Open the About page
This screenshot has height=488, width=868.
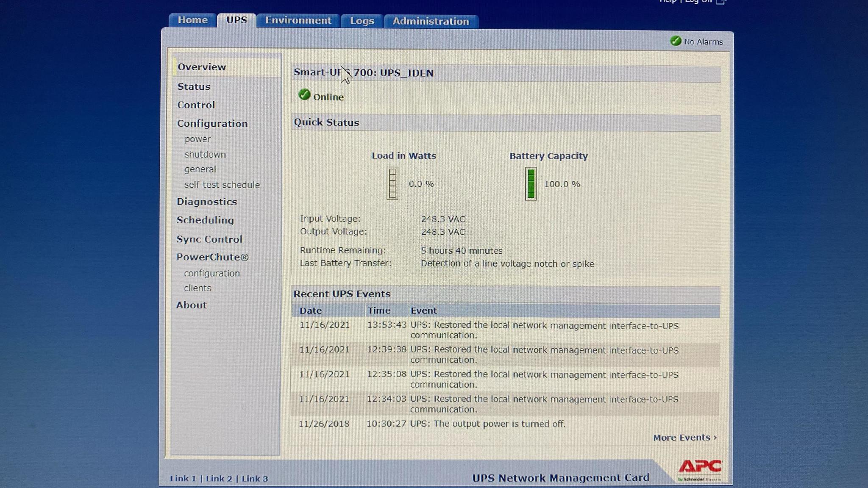click(x=192, y=305)
